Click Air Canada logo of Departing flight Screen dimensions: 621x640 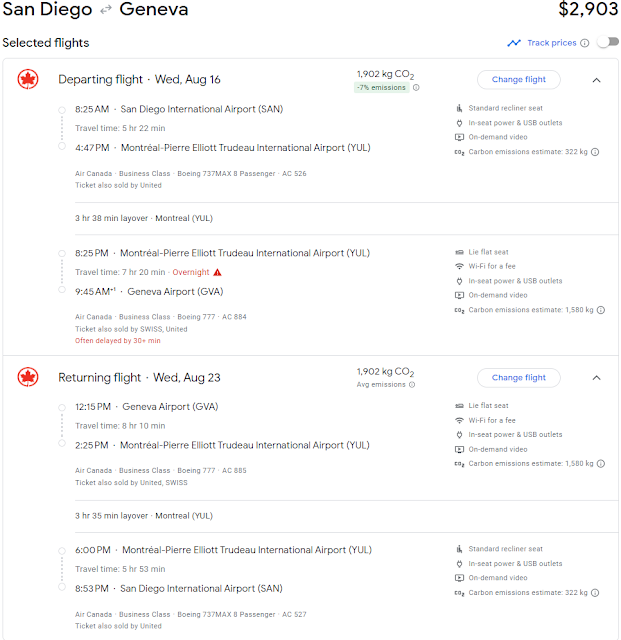click(28, 79)
